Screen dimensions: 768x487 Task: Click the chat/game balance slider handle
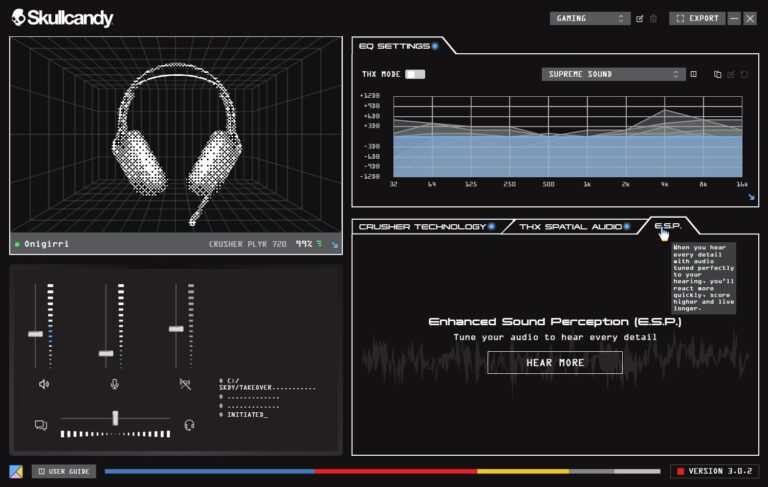tap(115, 417)
